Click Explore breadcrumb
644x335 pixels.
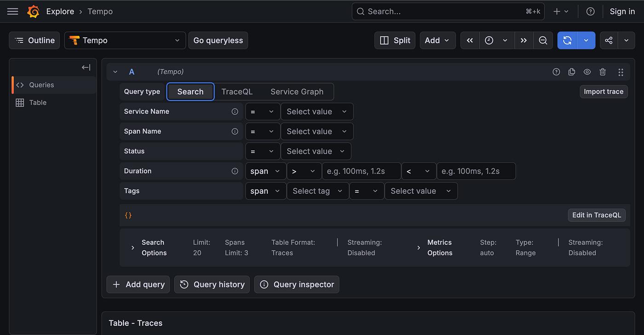click(x=60, y=12)
